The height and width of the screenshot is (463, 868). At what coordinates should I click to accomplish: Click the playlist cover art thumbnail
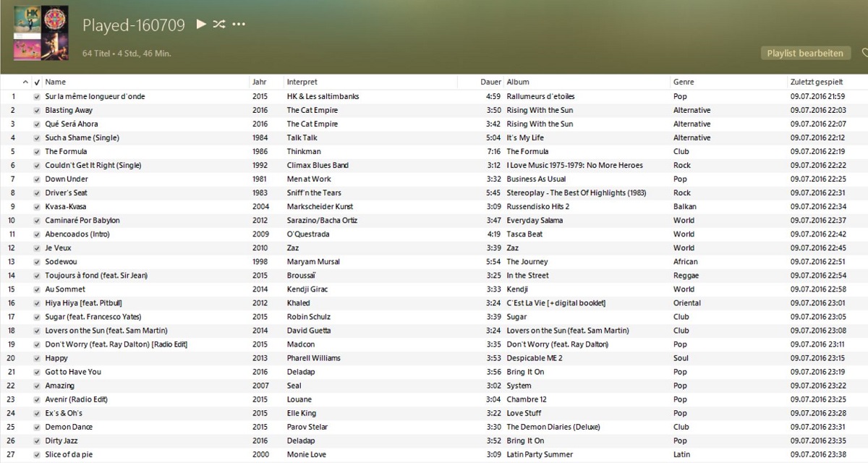(40, 33)
